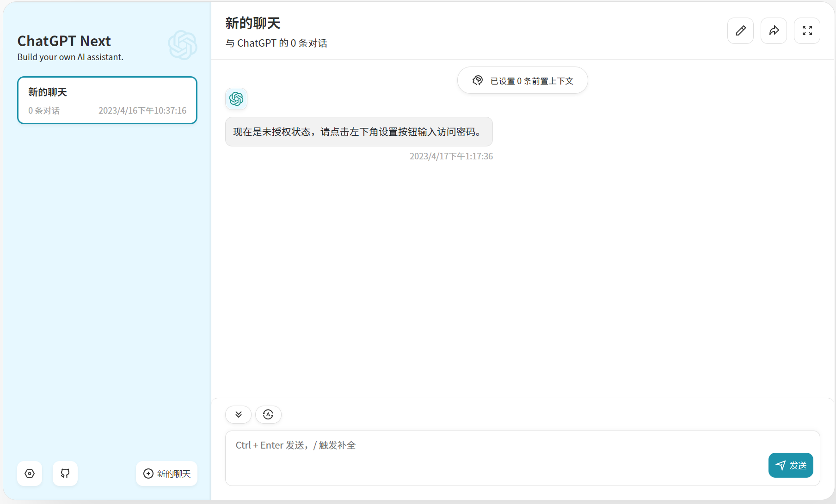Click the unauthorized status message bubble
Image resolution: width=836 pixels, height=504 pixels.
click(x=359, y=132)
